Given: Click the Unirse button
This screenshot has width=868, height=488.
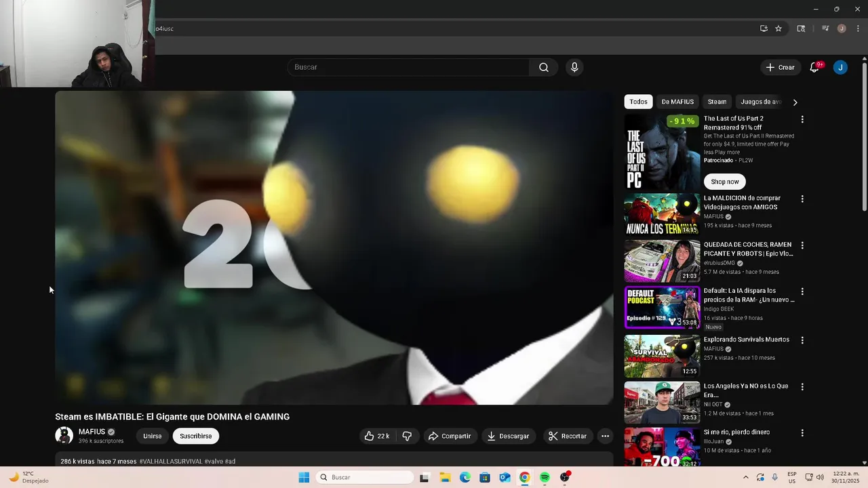Looking at the screenshot, I should click(153, 436).
